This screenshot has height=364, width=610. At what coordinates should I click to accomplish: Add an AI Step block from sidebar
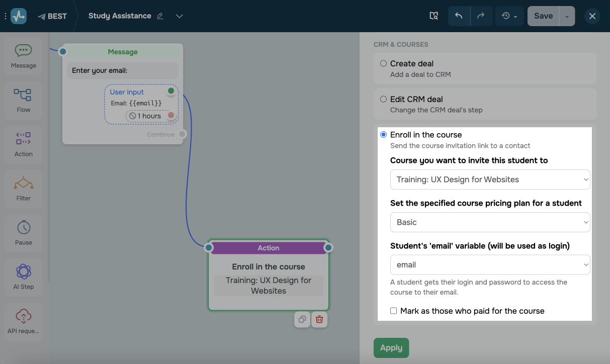(24, 277)
